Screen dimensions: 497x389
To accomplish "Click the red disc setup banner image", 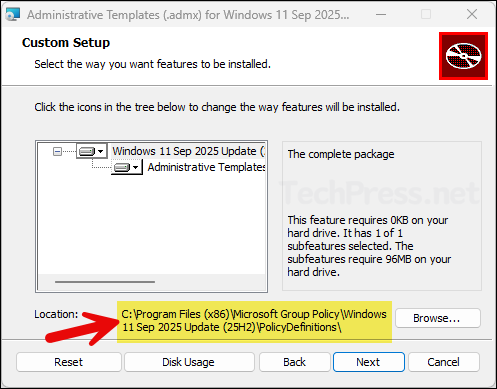I will (x=463, y=56).
